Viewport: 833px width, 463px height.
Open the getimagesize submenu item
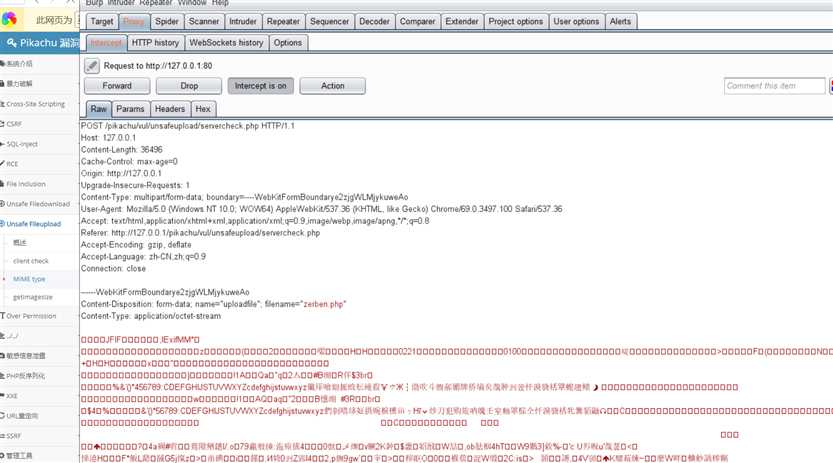(33, 297)
